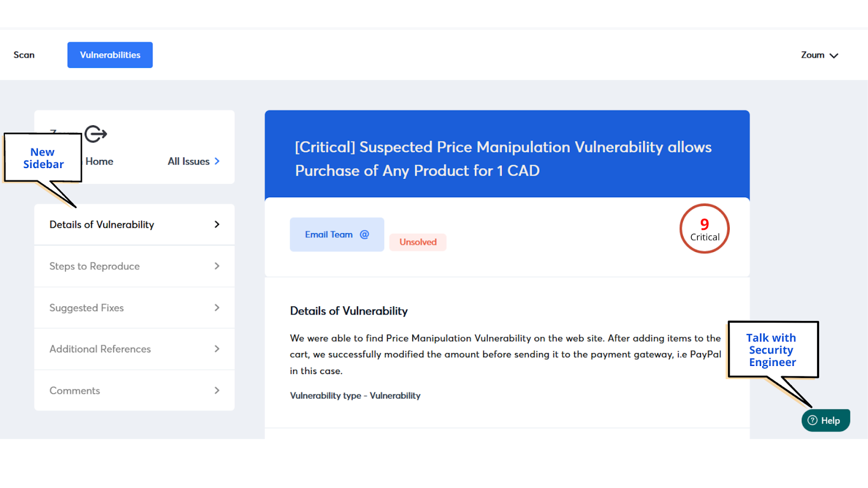Open the Zoum account dropdown

click(819, 55)
